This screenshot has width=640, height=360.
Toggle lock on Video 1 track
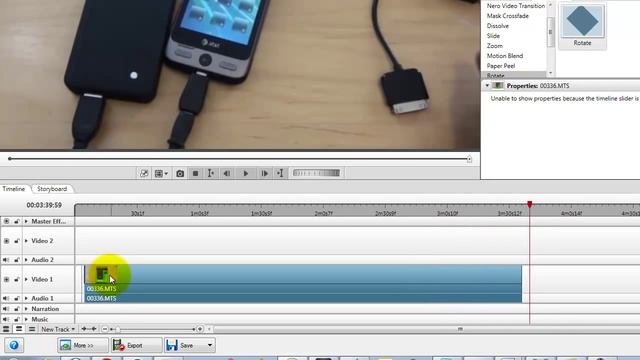click(x=16, y=279)
